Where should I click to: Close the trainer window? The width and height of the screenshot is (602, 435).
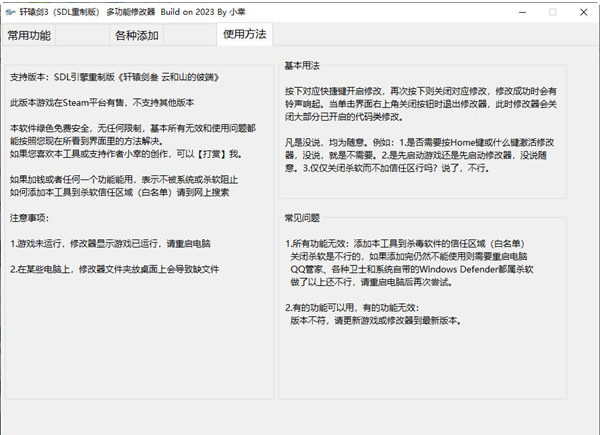point(584,12)
